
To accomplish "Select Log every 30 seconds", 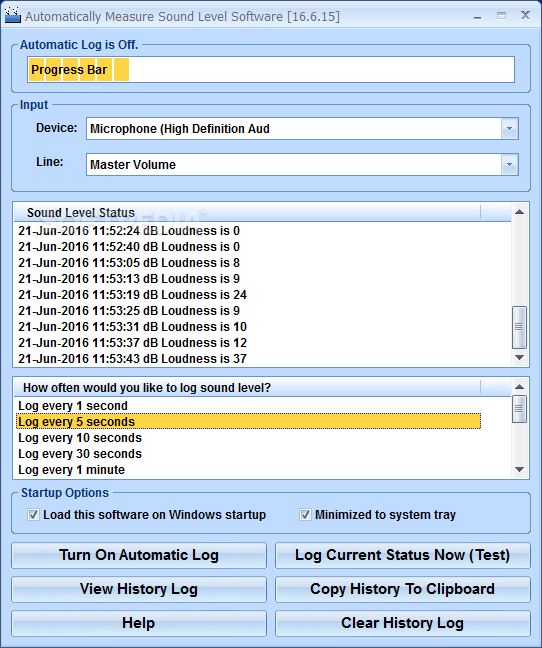I will [x=248, y=454].
